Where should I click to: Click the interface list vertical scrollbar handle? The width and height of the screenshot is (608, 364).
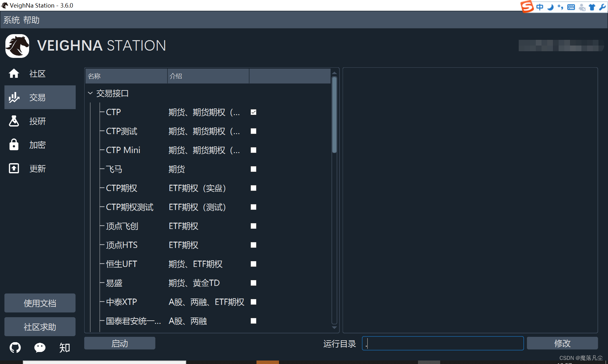[x=334, y=114]
